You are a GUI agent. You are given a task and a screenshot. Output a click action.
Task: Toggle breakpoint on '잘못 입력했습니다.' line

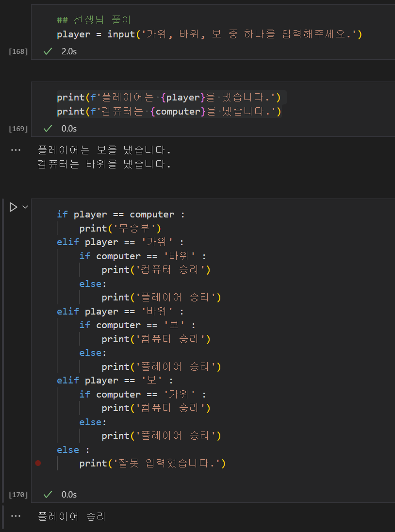click(38, 463)
